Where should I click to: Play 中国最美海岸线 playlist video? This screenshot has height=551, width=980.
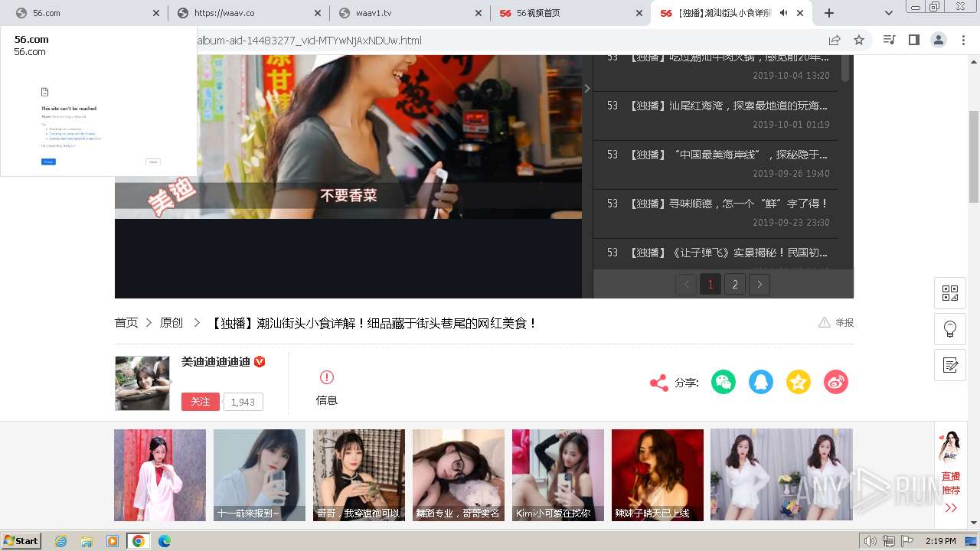715,163
